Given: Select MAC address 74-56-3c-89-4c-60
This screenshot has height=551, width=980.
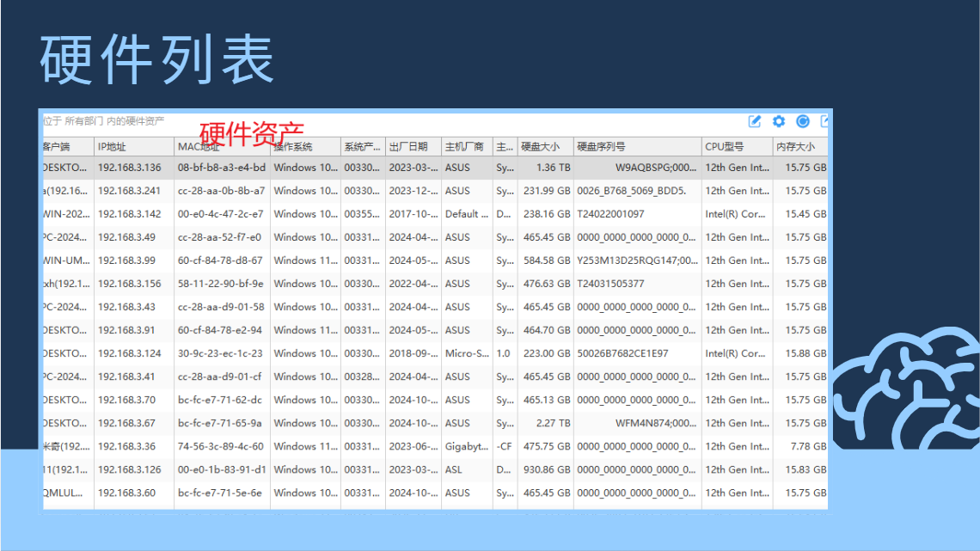Looking at the screenshot, I should coord(221,446).
